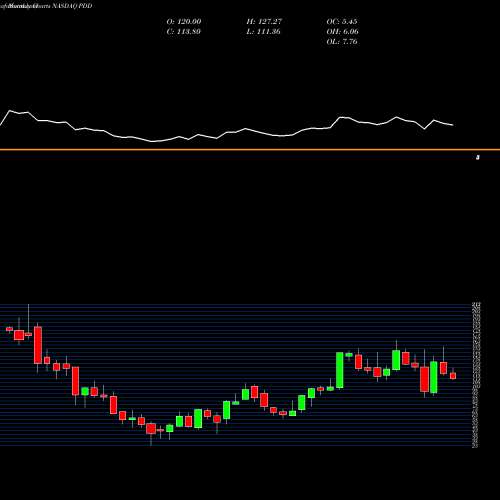Select the close price value C: 113.80

point(183,32)
